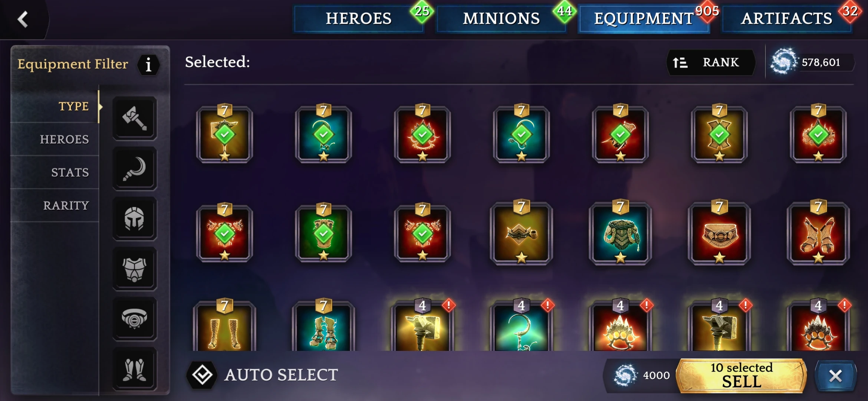The width and height of the screenshot is (868, 401).
Task: Choose the helmet type filter icon
Action: 135,219
